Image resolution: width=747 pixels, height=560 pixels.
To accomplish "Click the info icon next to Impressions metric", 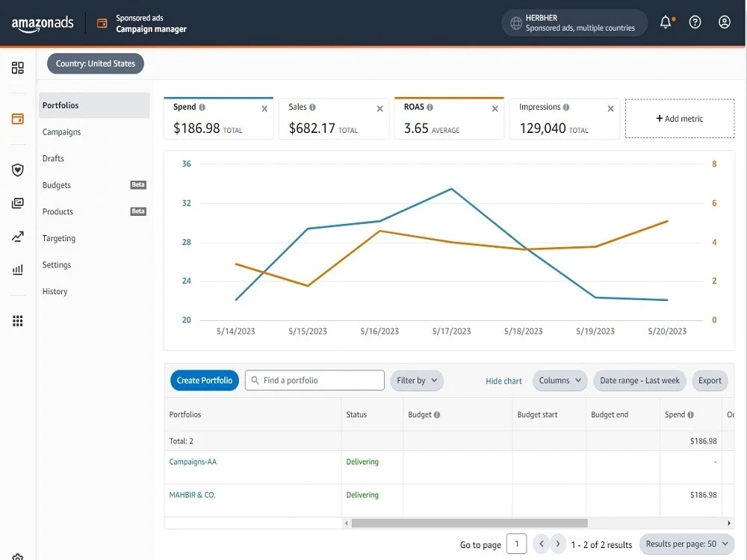I will coord(566,107).
